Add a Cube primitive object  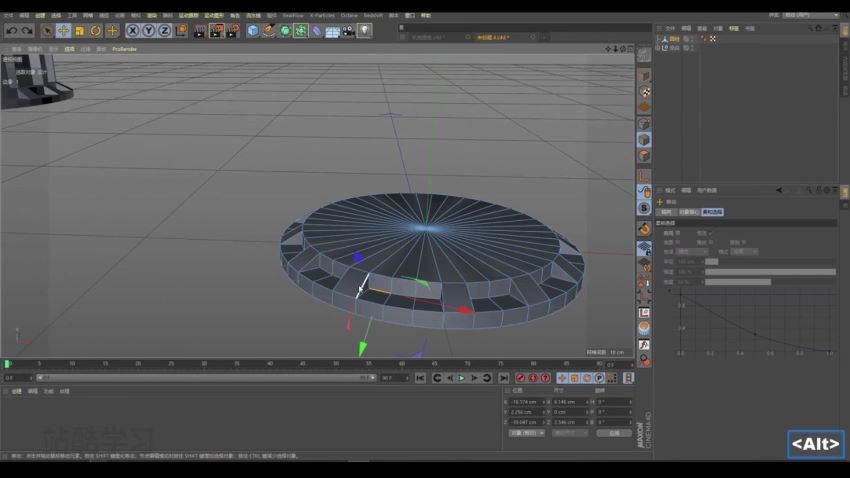coord(253,31)
